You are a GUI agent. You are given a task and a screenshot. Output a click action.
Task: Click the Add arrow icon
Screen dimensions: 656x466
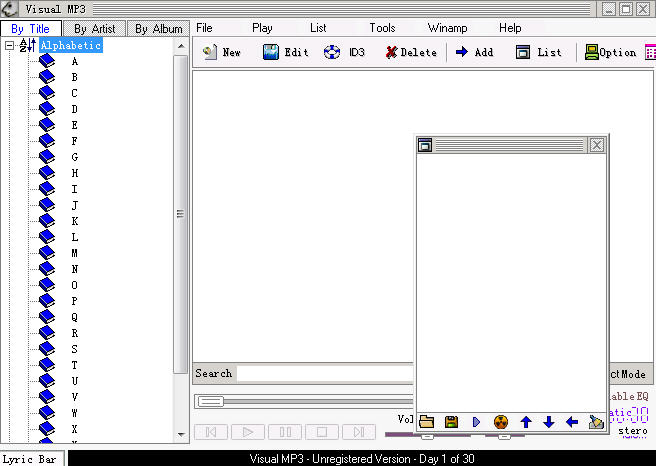(462, 52)
